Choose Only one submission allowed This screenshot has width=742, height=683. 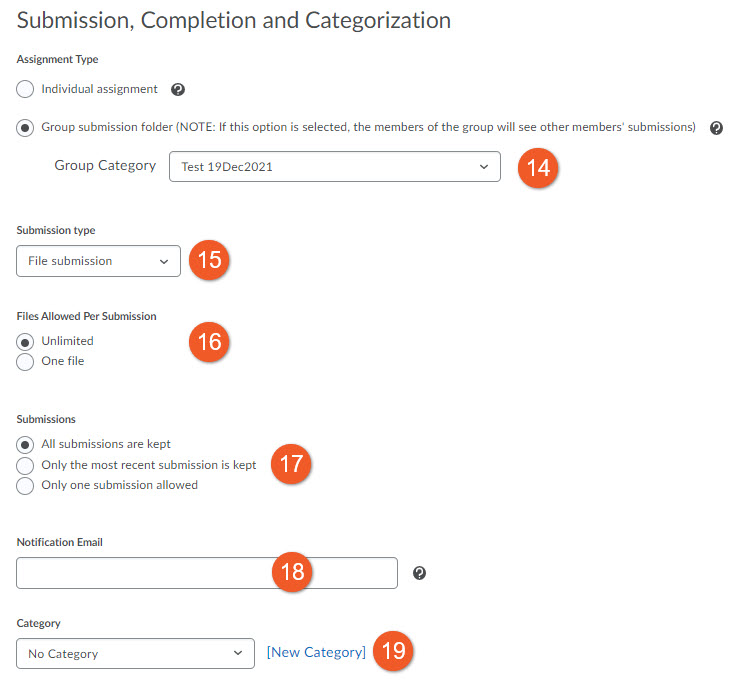click(25, 486)
